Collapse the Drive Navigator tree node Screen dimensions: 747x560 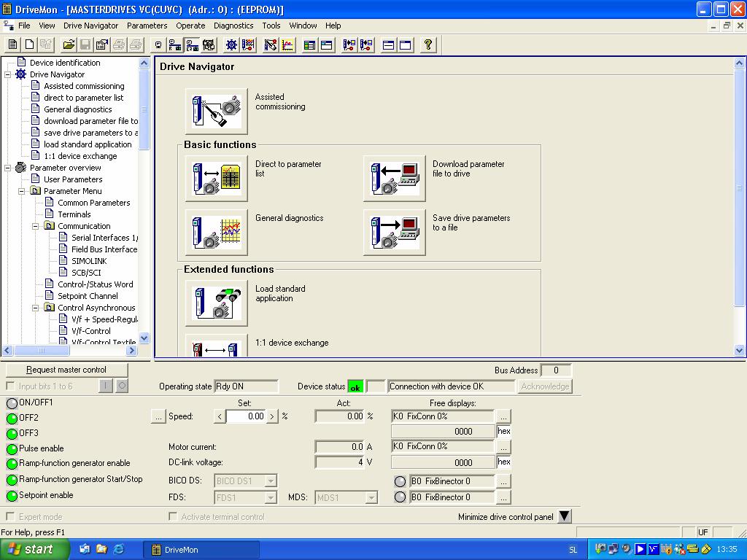click(7, 74)
